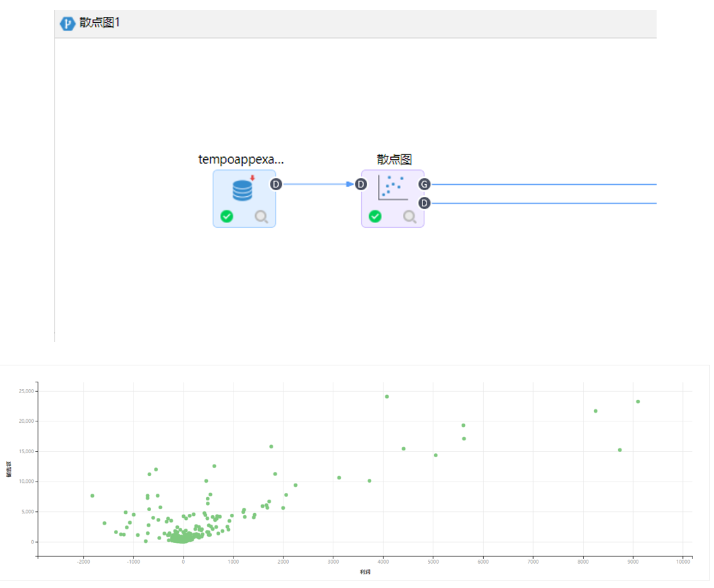
Task: Click the tempoappexa... node name label
Action: [x=241, y=160]
